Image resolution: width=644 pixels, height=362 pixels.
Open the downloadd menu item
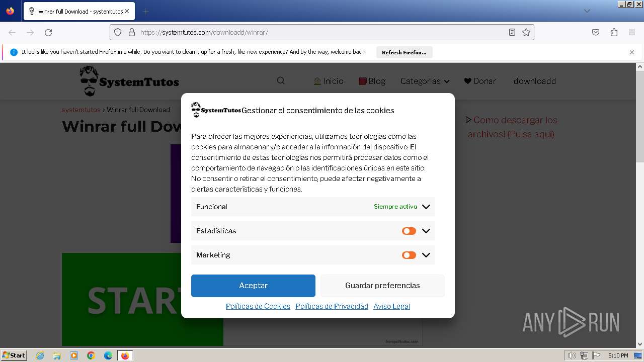pyautogui.click(x=535, y=81)
